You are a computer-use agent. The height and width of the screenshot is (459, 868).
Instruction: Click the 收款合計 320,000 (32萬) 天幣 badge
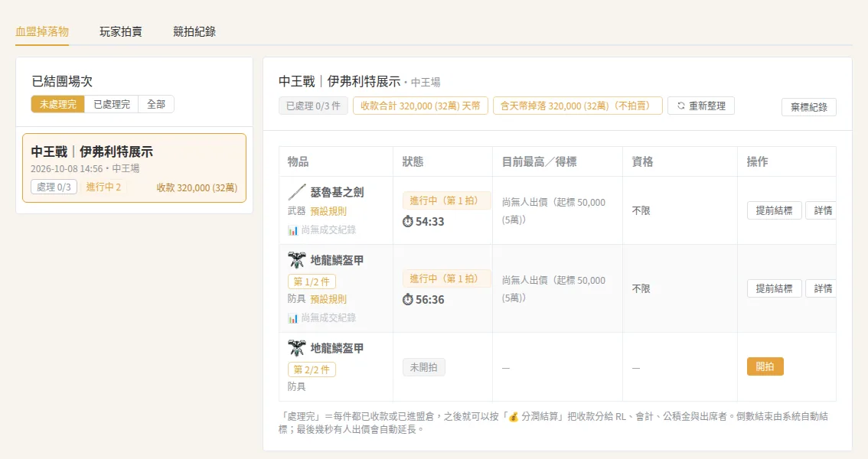[420, 106]
